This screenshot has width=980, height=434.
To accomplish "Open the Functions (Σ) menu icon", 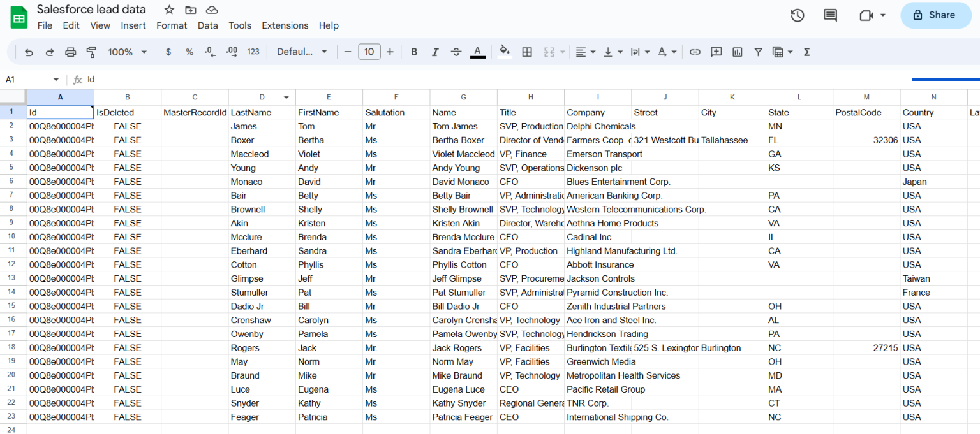I will [806, 52].
